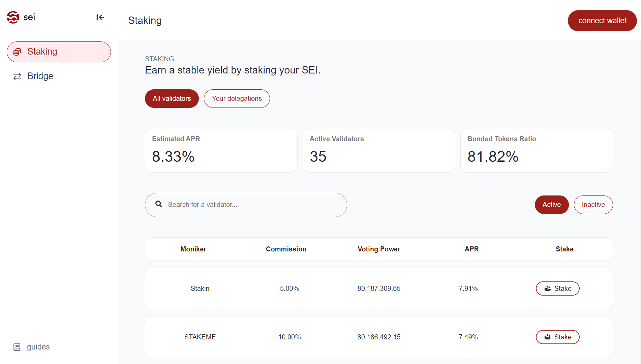Click the Staking page title

point(145,21)
